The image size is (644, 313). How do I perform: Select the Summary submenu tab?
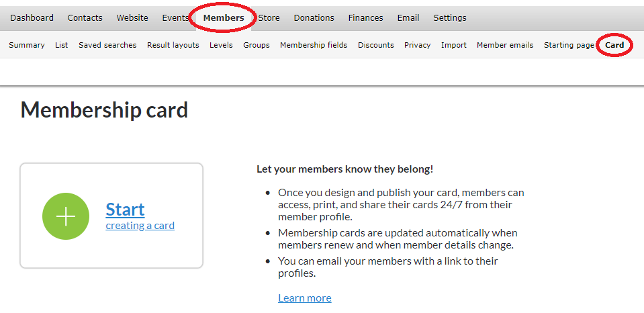coord(27,45)
